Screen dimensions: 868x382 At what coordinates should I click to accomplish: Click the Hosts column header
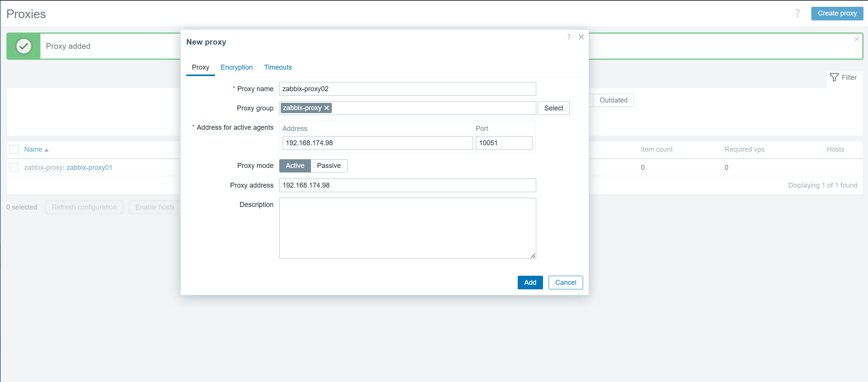point(835,149)
